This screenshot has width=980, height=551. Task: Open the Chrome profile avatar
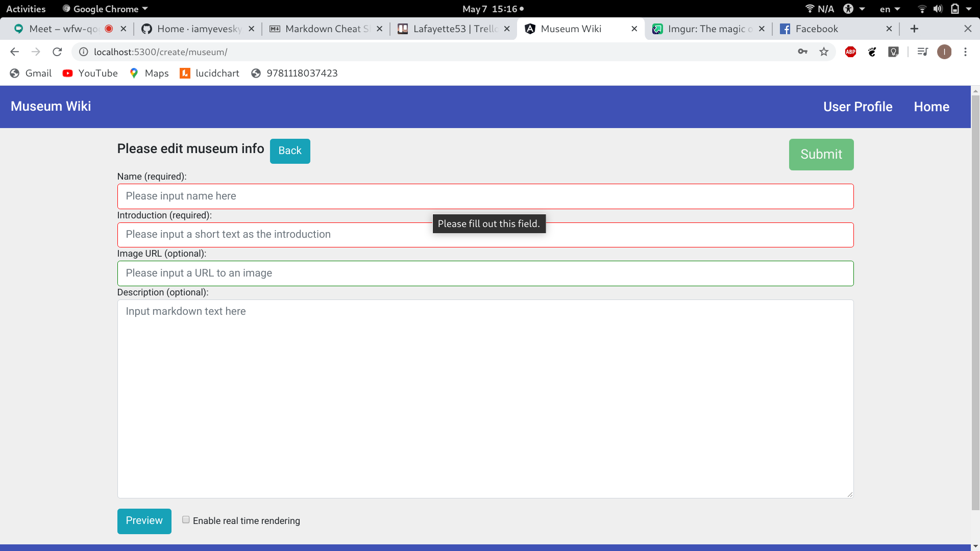[944, 52]
